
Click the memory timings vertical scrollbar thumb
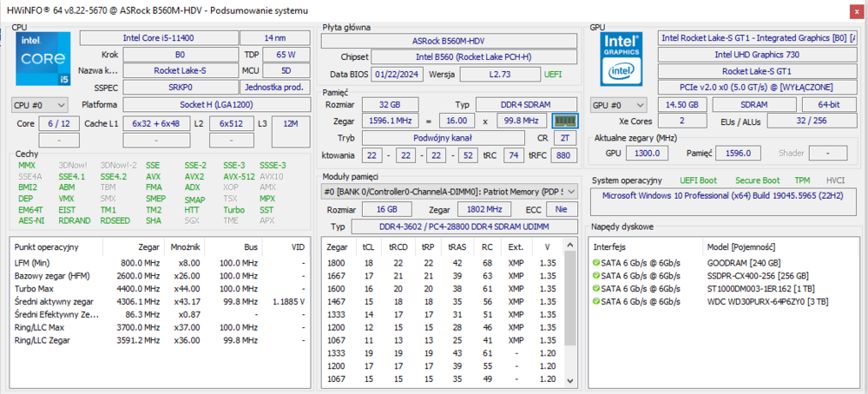tap(569, 298)
